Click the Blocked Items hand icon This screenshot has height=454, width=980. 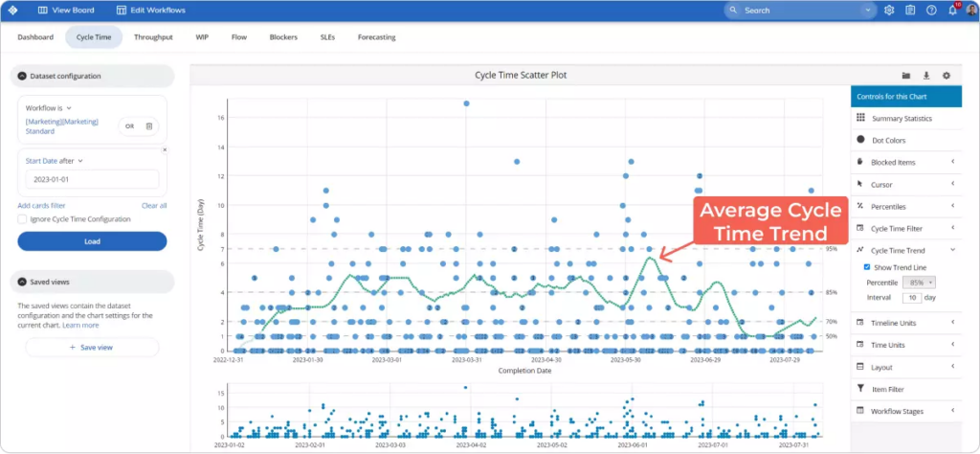click(860, 162)
